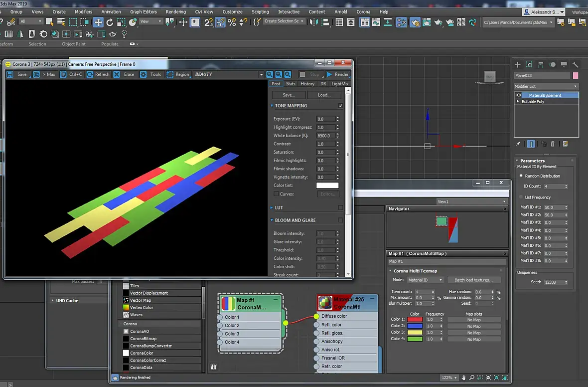Toggle the Angle Snap tool

220,22
